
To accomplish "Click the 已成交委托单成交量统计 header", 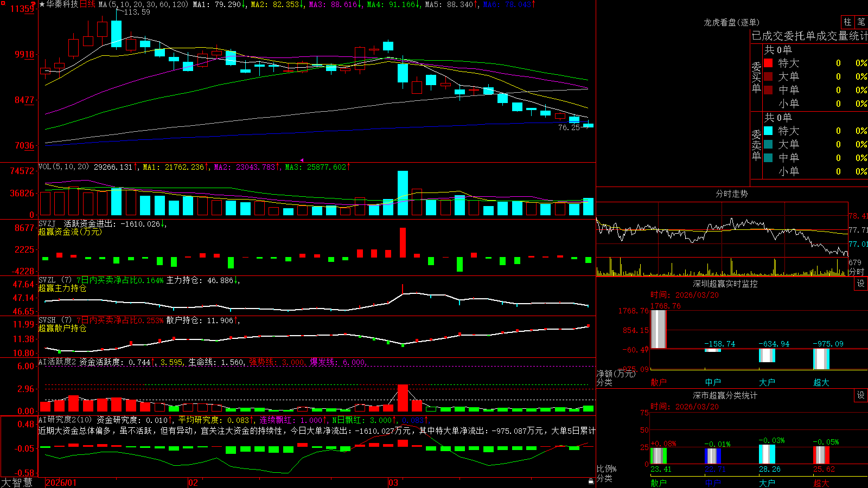I will click(809, 36).
